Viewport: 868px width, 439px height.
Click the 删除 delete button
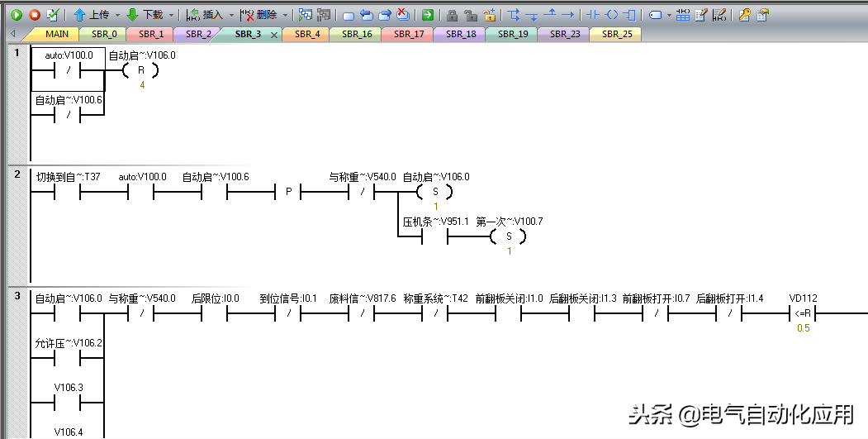tap(259, 15)
